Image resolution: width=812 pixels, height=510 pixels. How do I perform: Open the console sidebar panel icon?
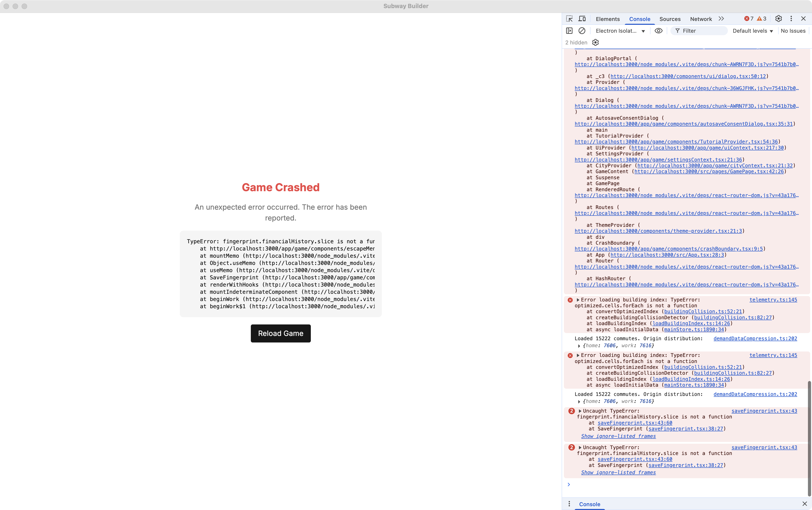click(x=569, y=31)
